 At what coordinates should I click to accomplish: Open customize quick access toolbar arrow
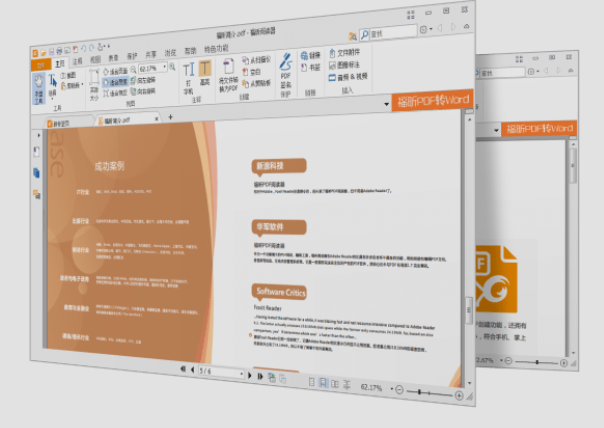pyautogui.click(x=109, y=46)
